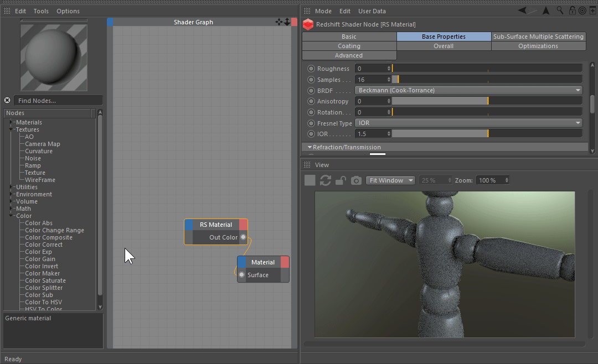Image resolution: width=598 pixels, height=364 pixels.
Task: Click the Anisotropy slider bar
Action: (487, 101)
